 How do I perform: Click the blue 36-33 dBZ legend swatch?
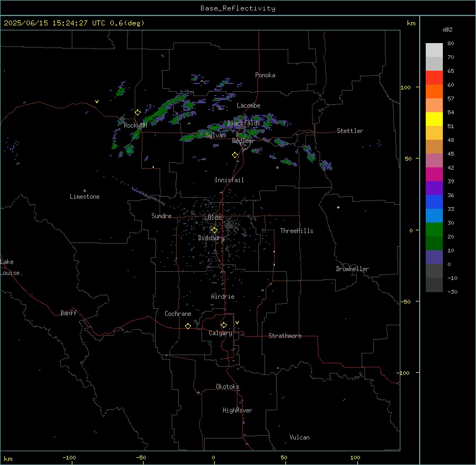click(x=434, y=202)
